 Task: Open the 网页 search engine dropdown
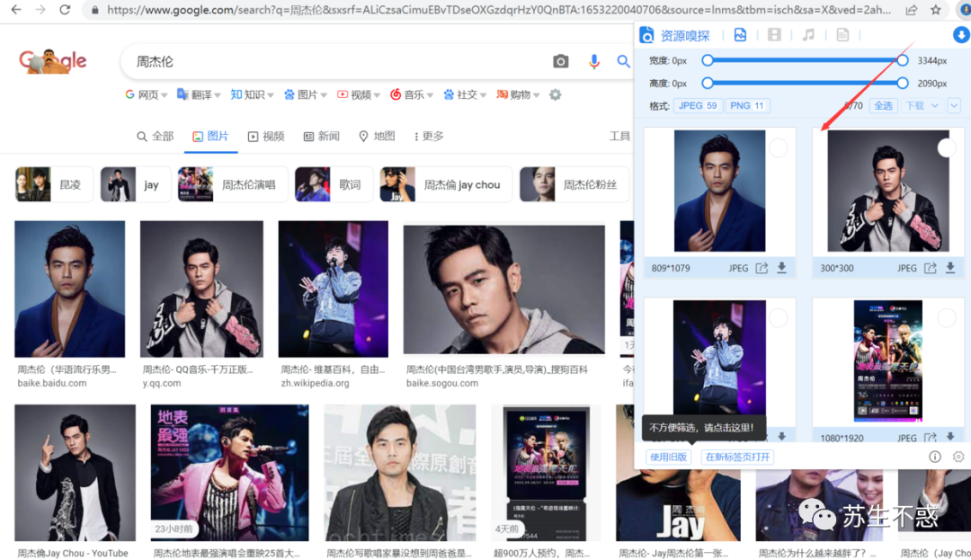(x=147, y=94)
